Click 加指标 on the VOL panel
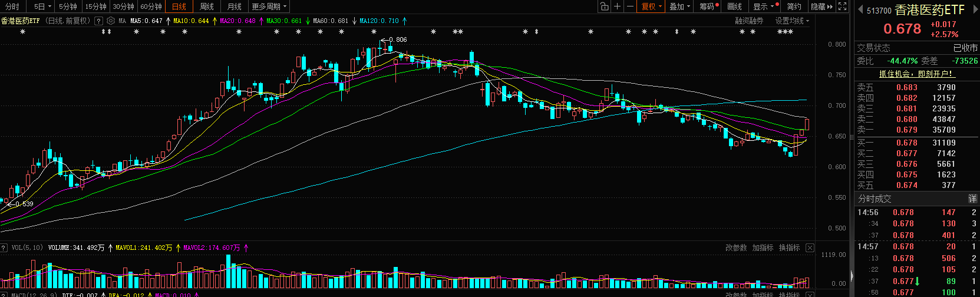Screen dimensions: 980x297 (x=763, y=247)
